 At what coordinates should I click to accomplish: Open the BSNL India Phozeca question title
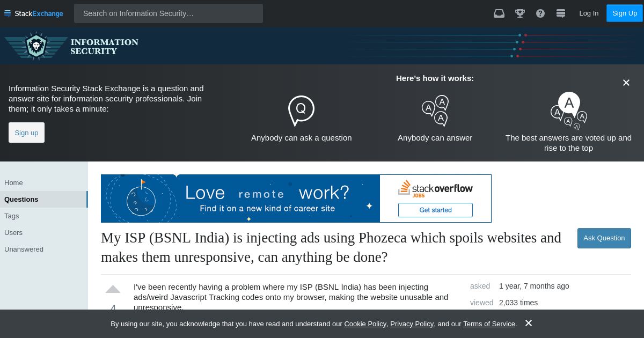tap(331, 247)
